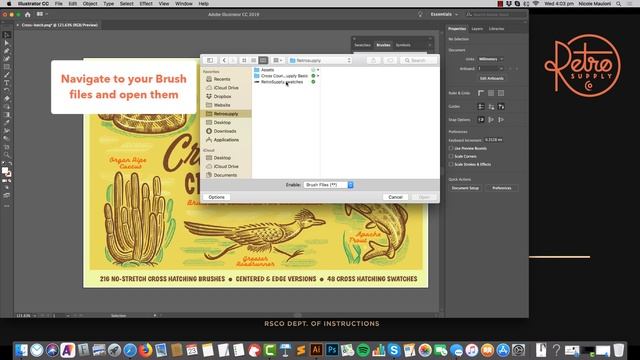Open Retrosupply folder path dropdown
The height and width of the screenshot is (360, 640).
coord(320,60)
